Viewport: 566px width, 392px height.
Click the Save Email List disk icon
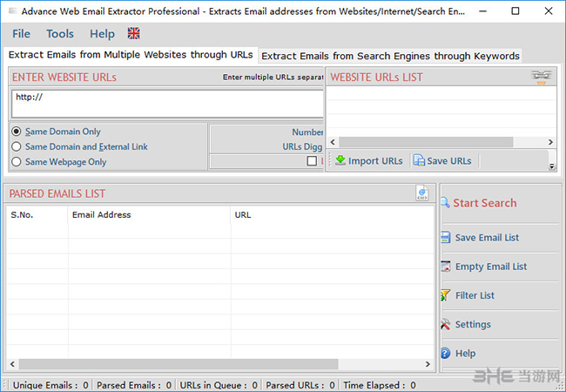click(x=446, y=237)
